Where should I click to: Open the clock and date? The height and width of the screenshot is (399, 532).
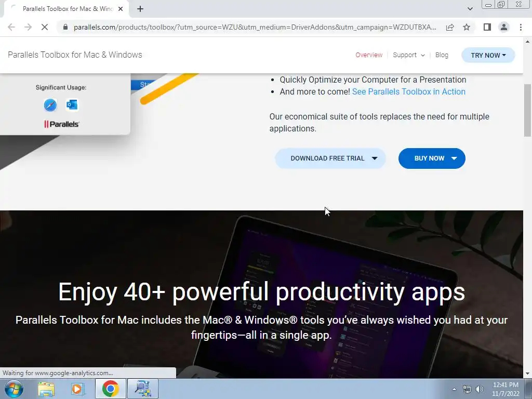tap(506, 389)
